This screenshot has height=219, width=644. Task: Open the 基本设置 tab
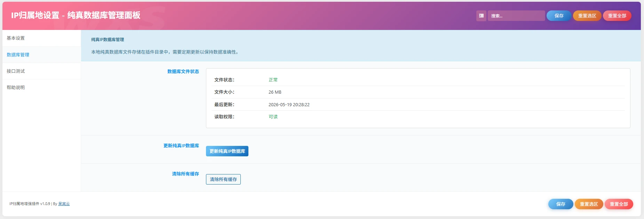pos(42,38)
